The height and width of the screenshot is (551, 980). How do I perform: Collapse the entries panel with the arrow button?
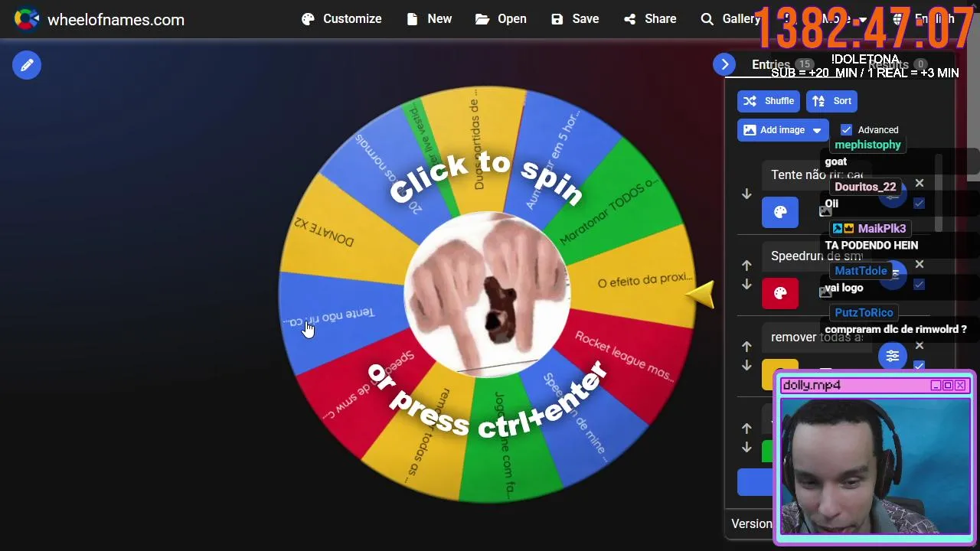click(724, 64)
